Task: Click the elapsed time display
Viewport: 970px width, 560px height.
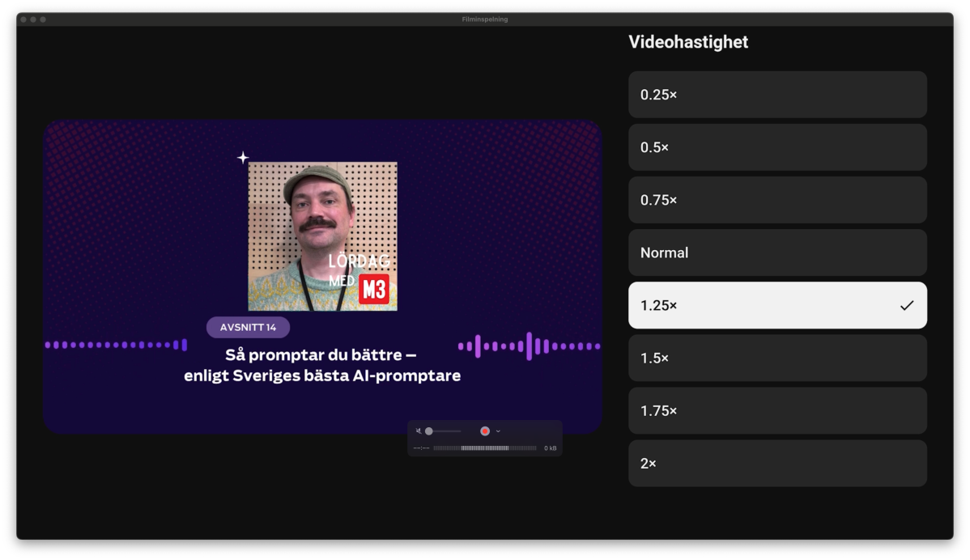Action: (422, 448)
